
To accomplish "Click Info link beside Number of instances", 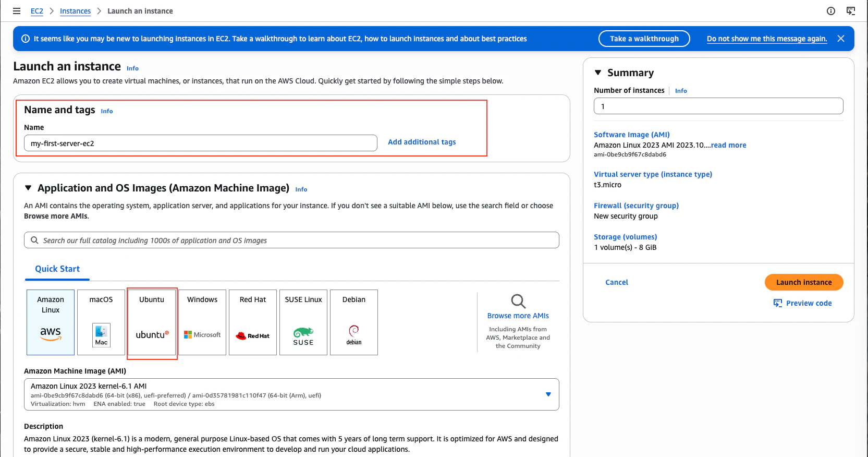I will pyautogui.click(x=681, y=91).
